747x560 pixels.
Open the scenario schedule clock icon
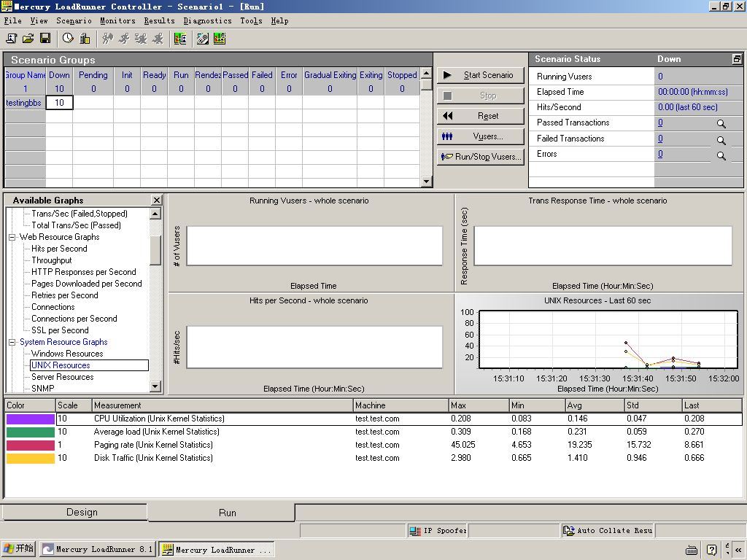[x=68, y=39]
